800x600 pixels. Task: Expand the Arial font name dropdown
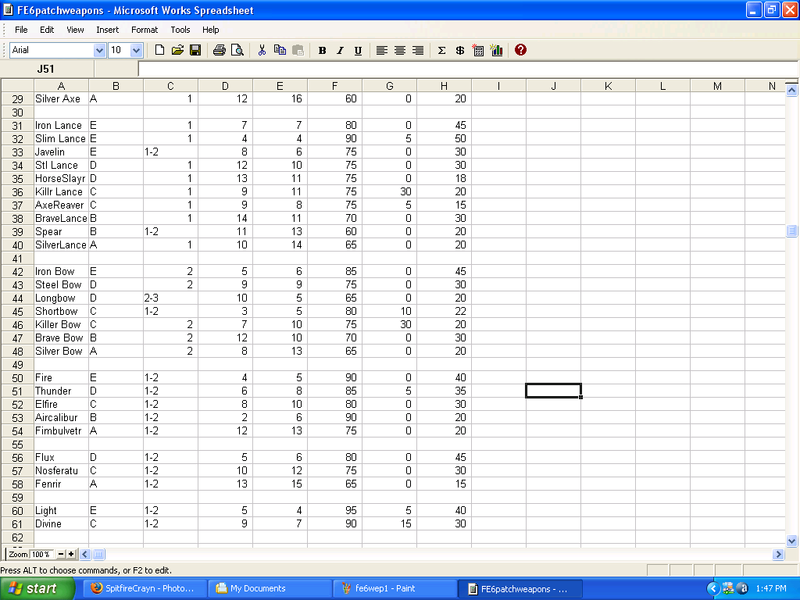point(98,50)
